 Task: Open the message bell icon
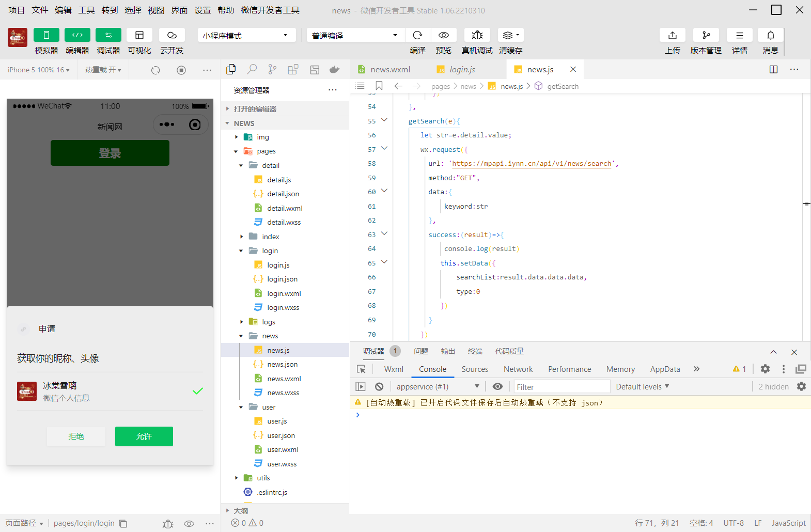771,35
